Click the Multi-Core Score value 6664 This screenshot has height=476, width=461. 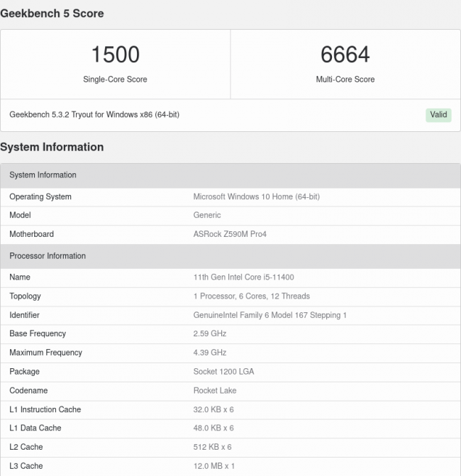[x=345, y=55]
